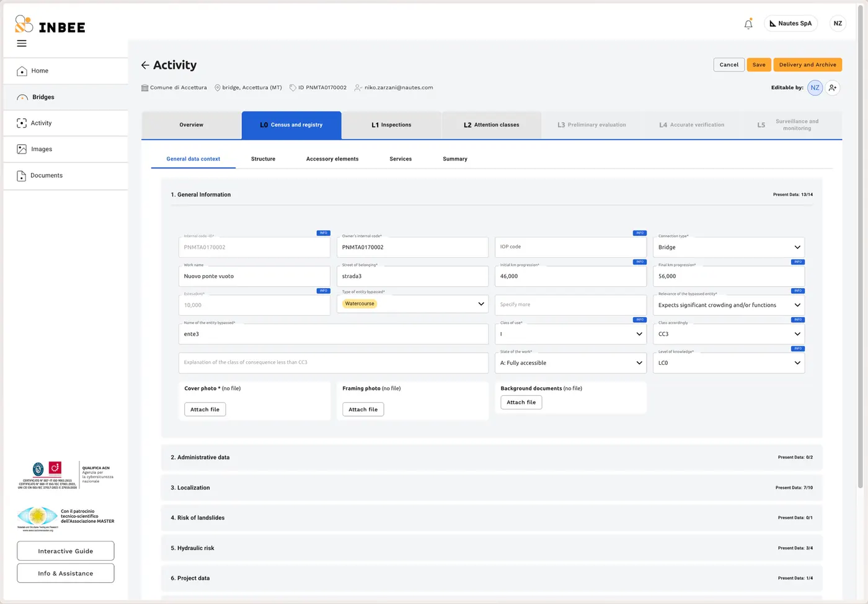The height and width of the screenshot is (604, 868).
Task: Click the INBEE logo
Action: click(50, 25)
